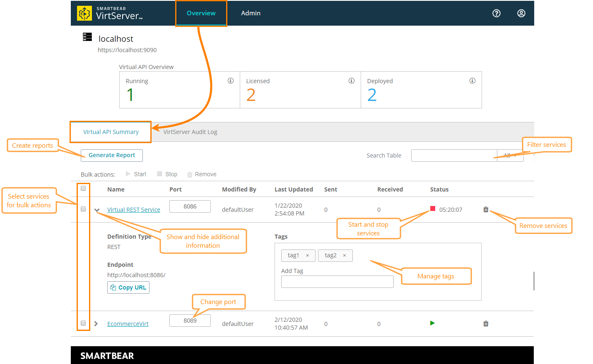Tick the select-all services checkbox
The image size is (593, 364).
click(x=83, y=188)
